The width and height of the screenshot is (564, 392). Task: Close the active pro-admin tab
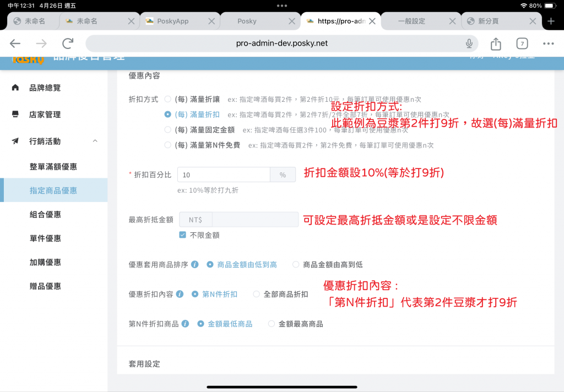372,21
